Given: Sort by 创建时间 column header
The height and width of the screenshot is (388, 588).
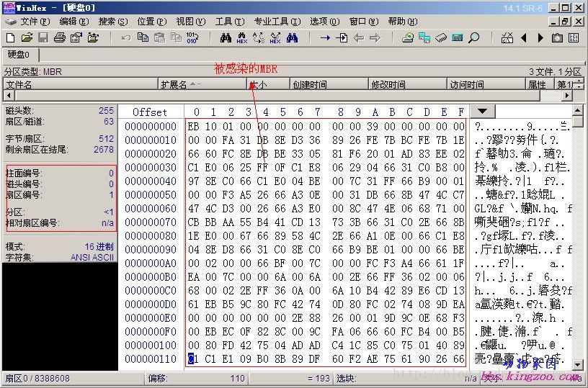Looking at the screenshot, I should [329, 84].
